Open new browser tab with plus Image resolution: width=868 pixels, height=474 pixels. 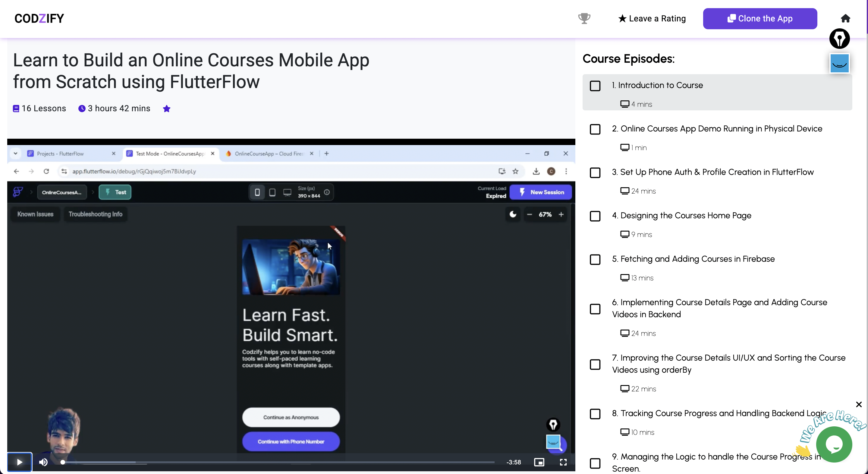tap(326, 154)
